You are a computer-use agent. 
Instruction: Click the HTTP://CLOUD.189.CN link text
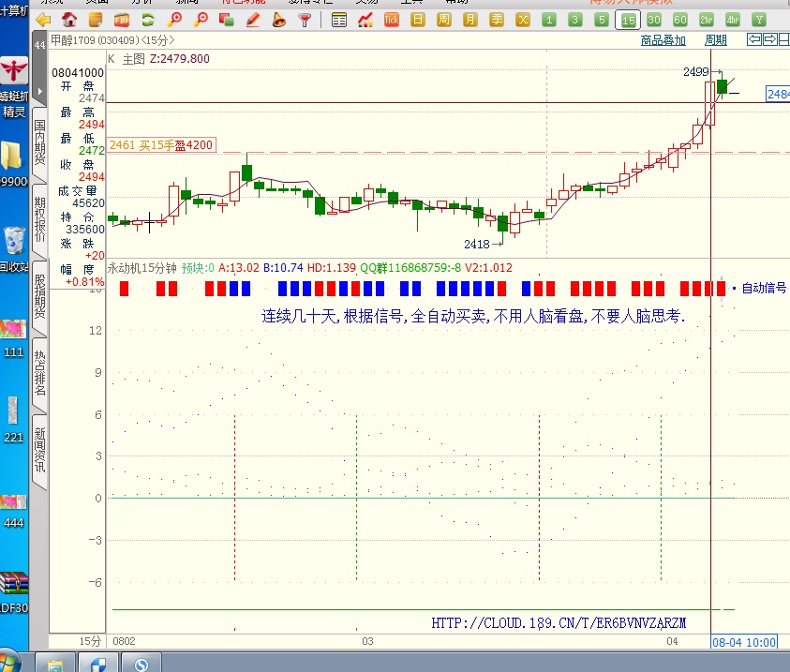coord(559,622)
